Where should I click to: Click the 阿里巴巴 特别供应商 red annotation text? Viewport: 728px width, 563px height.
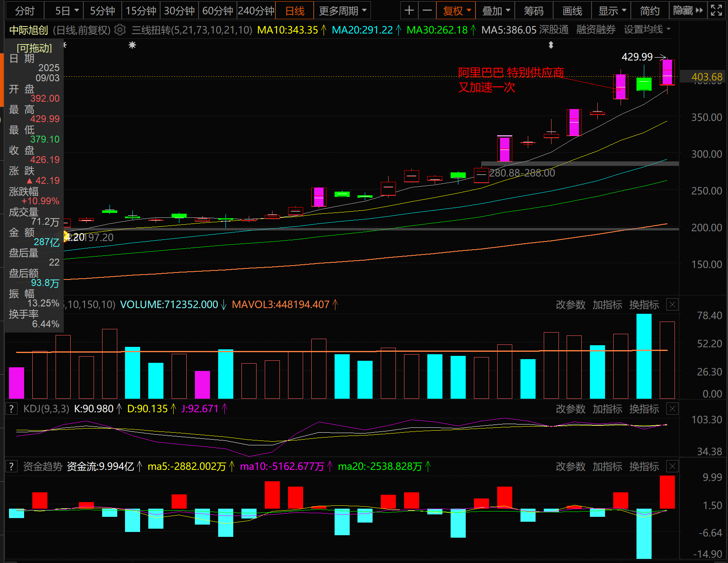pyautogui.click(x=511, y=72)
